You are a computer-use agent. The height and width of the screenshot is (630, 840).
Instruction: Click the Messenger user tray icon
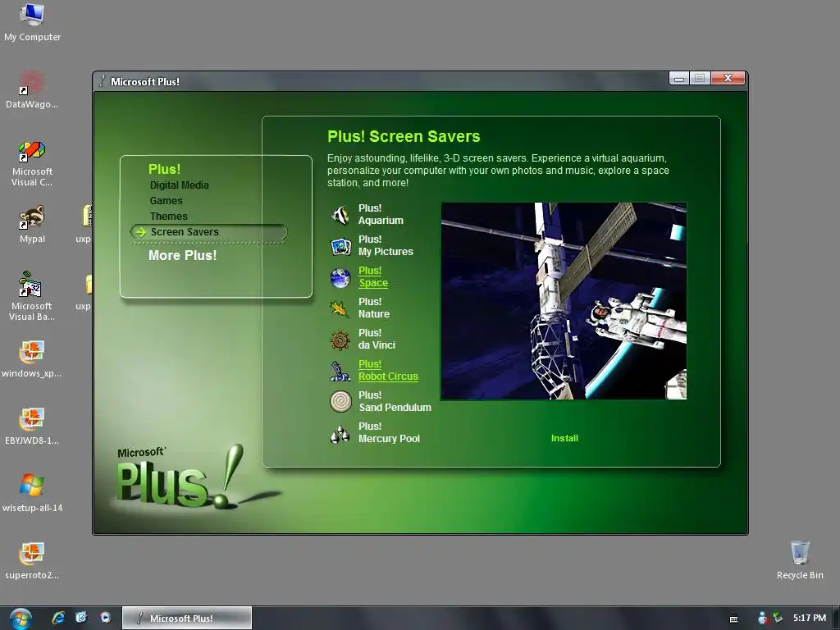click(762, 619)
